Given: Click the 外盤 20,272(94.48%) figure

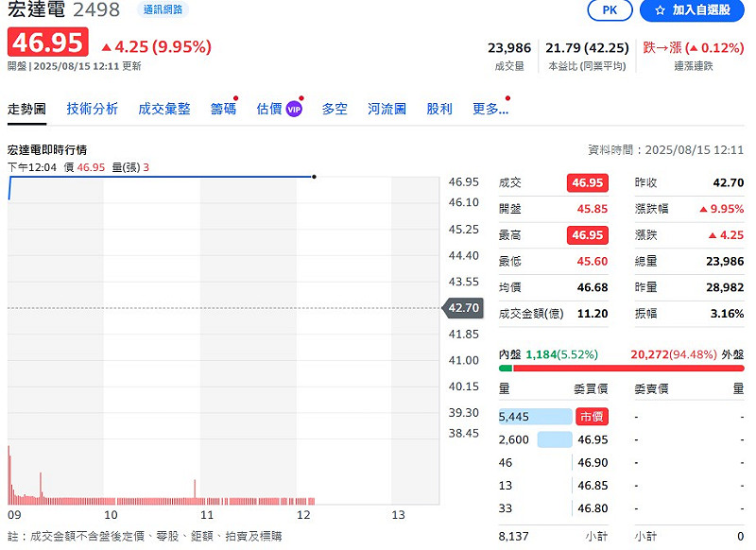Looking at the screenshot, I should pos(674,354).
